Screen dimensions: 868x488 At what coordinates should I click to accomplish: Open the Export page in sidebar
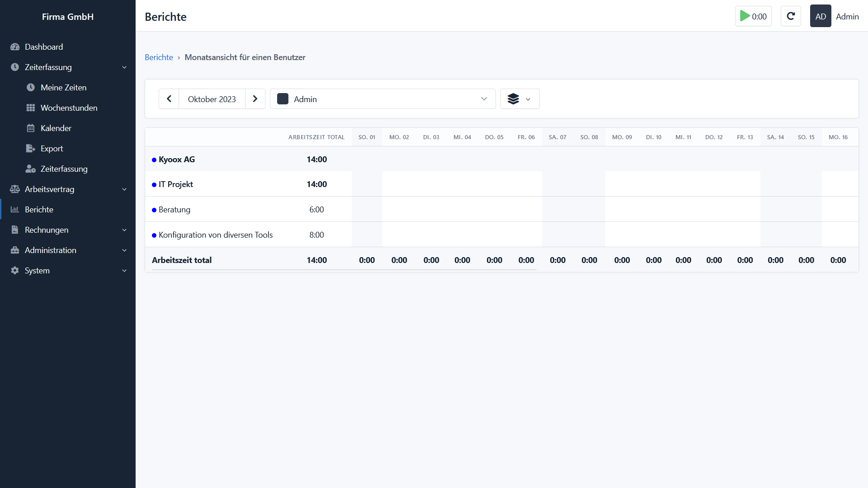52,149
